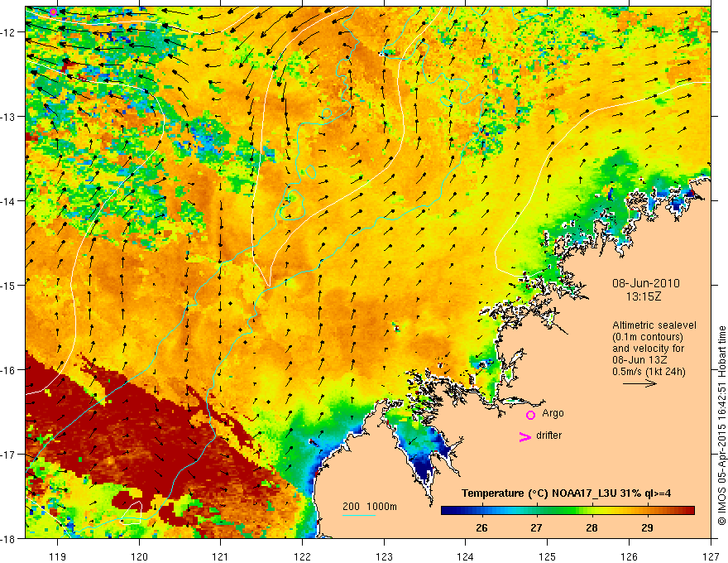The image size is (728, 563).
Task: Click the -17 latitude axis label
Action: [x=9, y=455]
